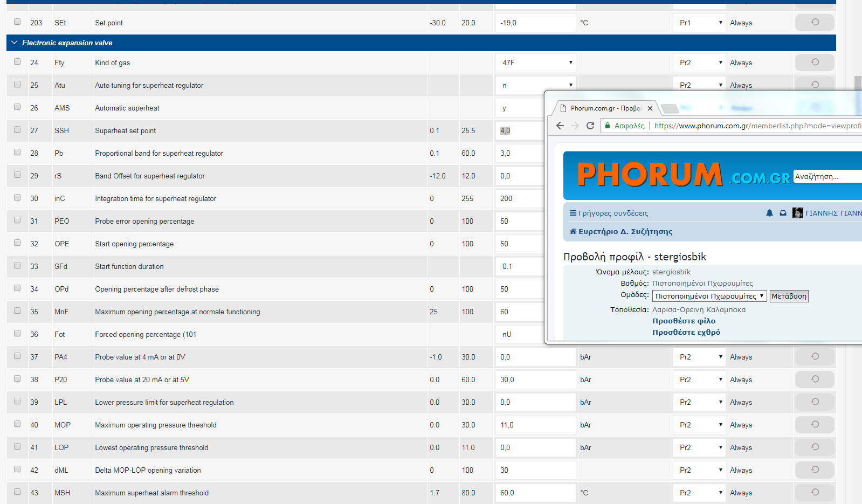Click the reset icon for MSH row
The height and width of the screenshot is (504, 862).
814,493
